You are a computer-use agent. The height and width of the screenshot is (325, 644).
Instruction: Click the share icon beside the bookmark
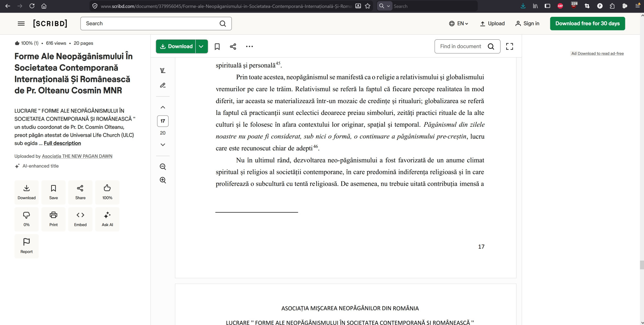tap(233, 47)
